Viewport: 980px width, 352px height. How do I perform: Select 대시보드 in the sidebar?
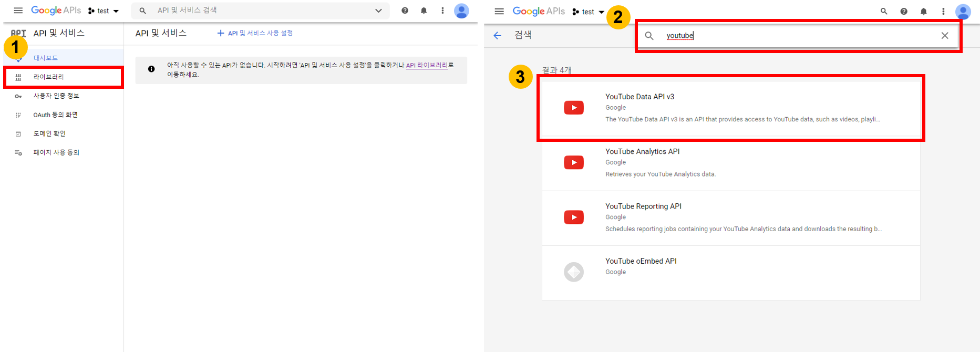[64, 58]
